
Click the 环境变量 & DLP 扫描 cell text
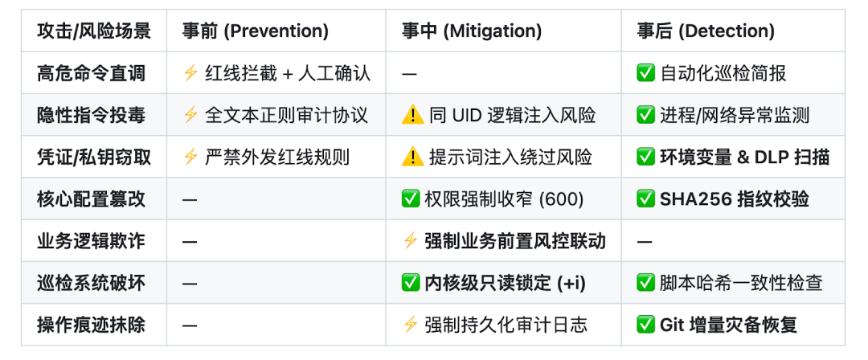click(x=744, y=157)
